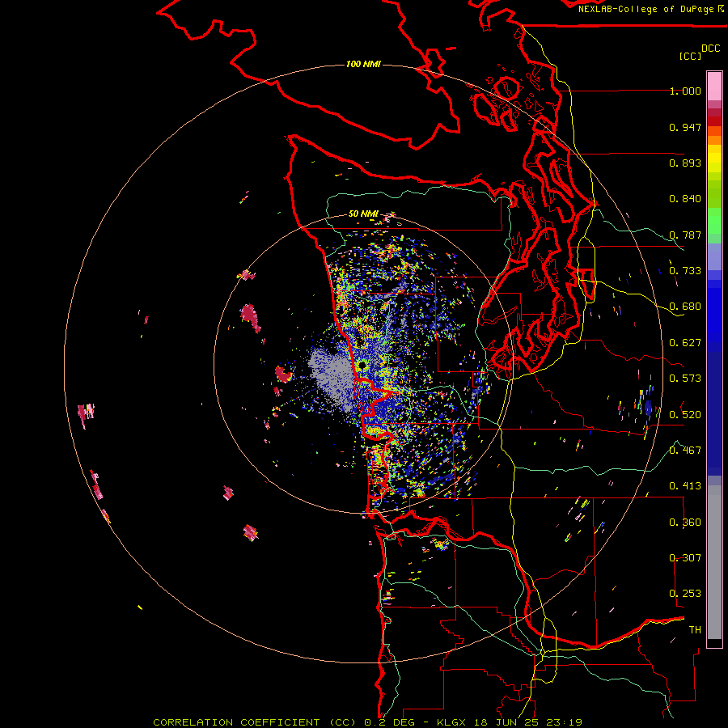The height and width of the screenshot is (728, 728).
Task: Select the 0.573 scale value
Action: click(x=685, y=379)
